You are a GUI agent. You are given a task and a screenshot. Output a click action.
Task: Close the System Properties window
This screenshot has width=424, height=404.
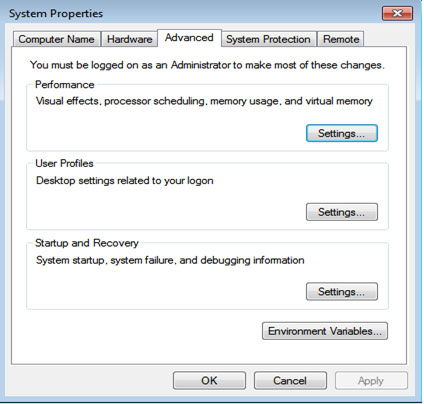[397, 13]
